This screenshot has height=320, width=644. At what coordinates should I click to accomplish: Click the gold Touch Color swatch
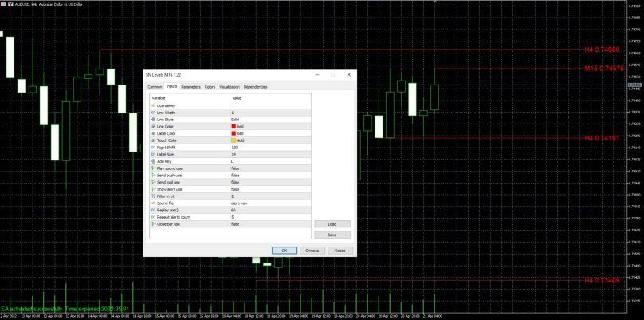coord(233,140)
